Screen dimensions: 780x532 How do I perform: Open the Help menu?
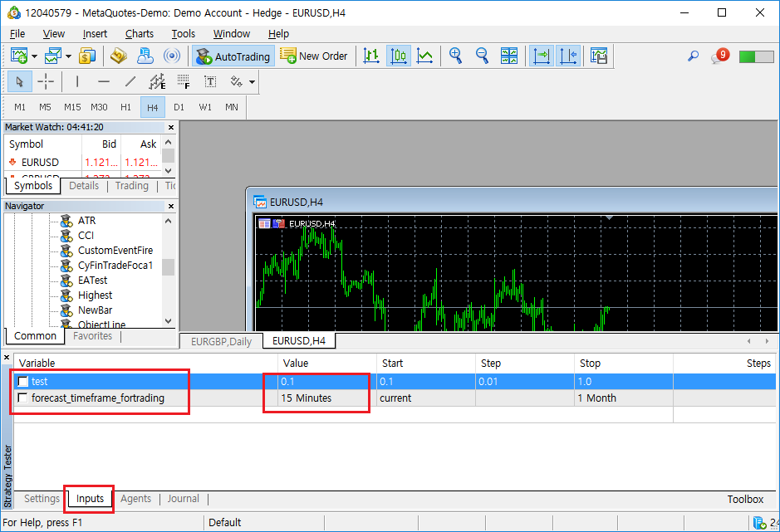pyautogui.click(x=278, y=34)
